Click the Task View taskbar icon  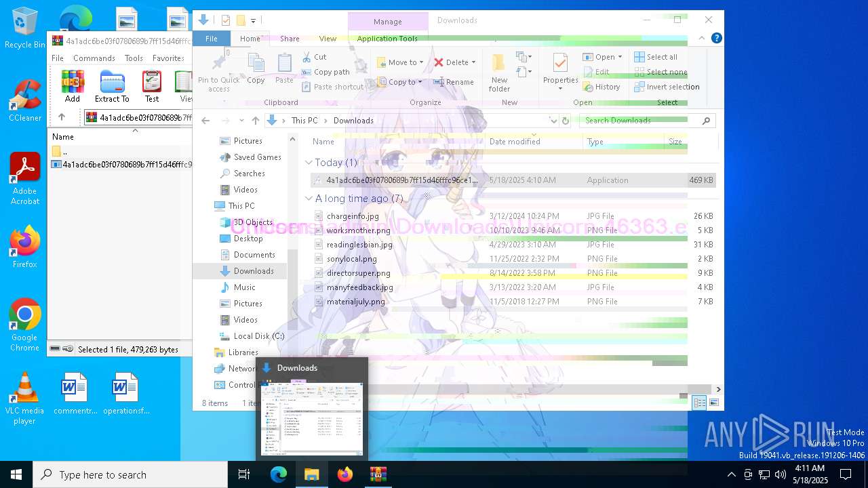(244, 474)
